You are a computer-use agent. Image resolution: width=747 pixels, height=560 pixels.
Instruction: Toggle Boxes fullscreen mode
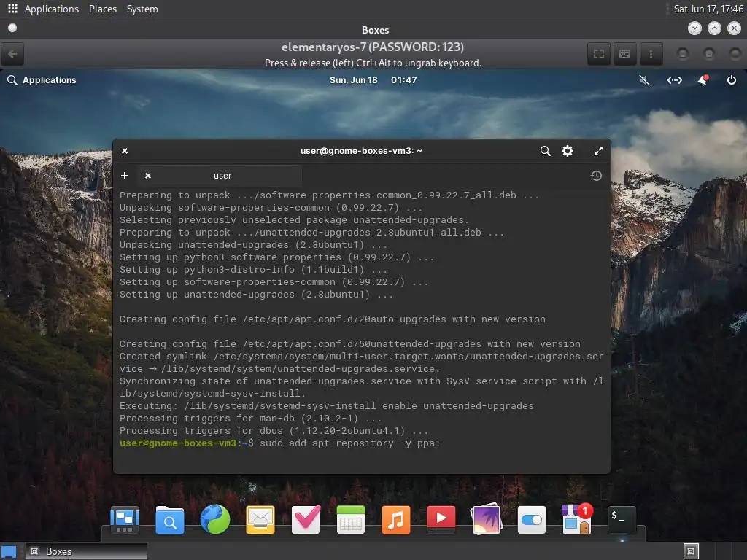coord(599,54)
